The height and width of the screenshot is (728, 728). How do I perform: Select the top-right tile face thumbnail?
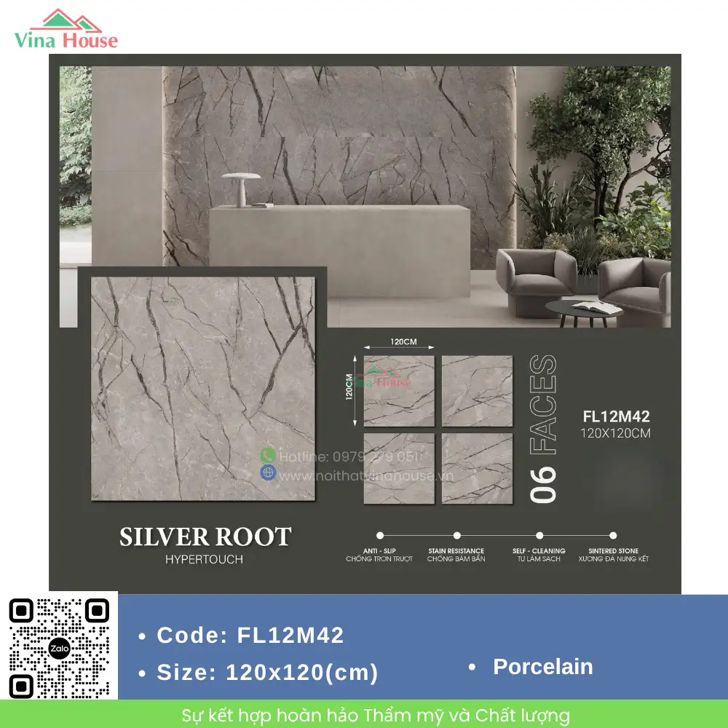click(x=478, y=391)
